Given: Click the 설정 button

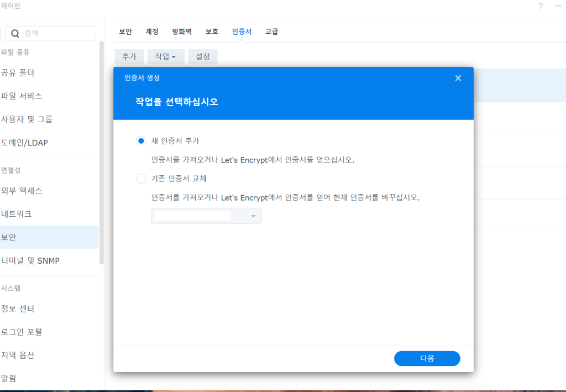Looking at the screenshot, I should click(x=202, y=57).
